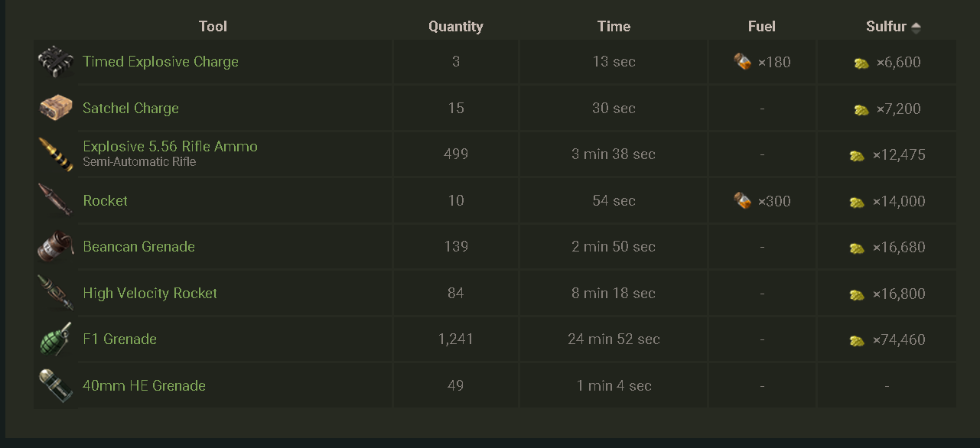Click the F1 Grenade icon

point(55,339)
